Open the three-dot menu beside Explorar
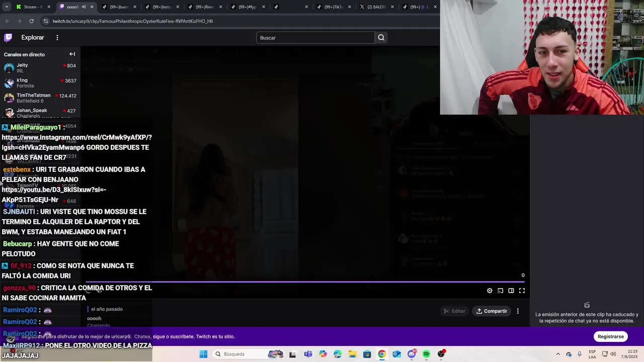Viewport: 644px width, 362px height. click(x=57, y=37)
